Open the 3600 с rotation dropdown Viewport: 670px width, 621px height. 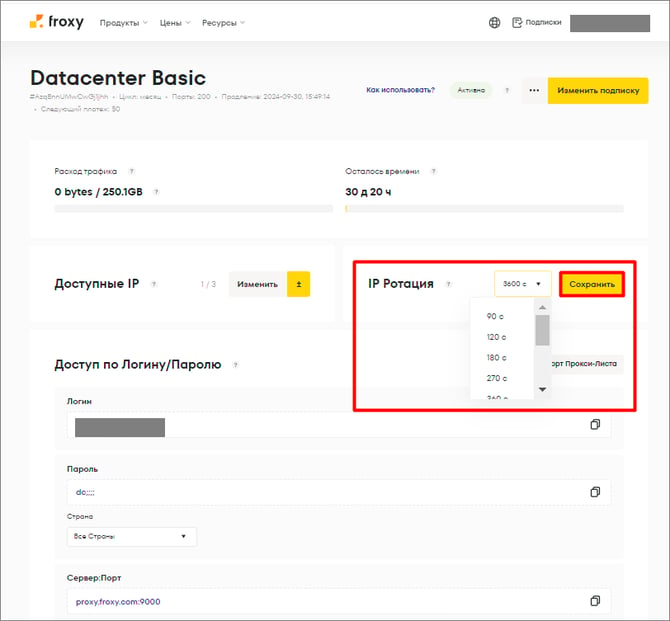[x=522, y=284]
